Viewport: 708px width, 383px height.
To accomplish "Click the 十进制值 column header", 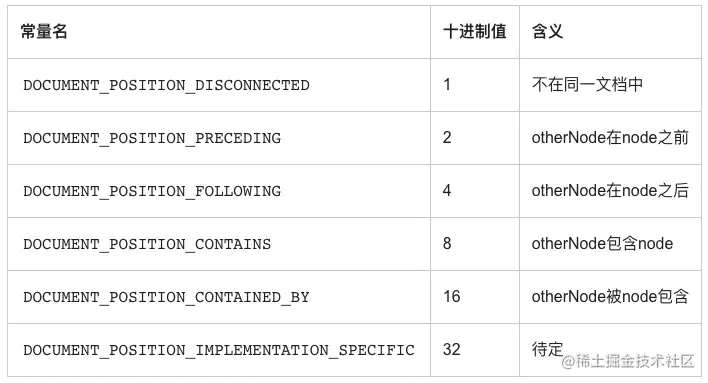I will click(475, 32).
